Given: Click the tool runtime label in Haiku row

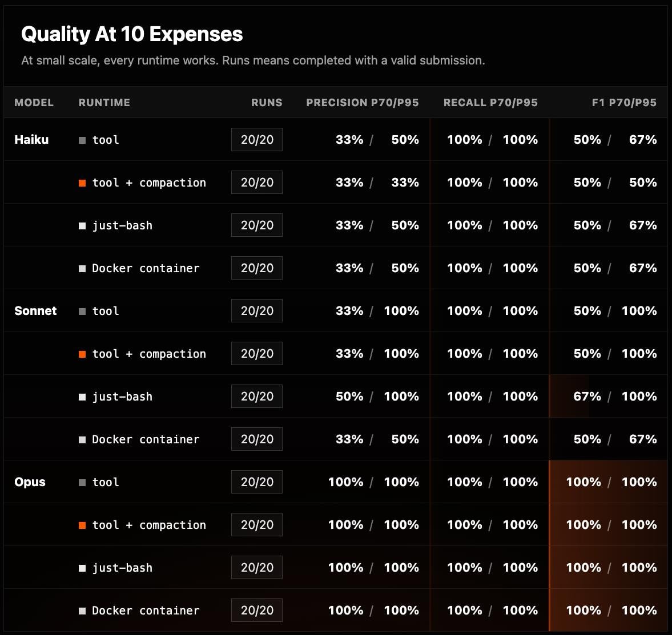Looking at the screenshot, I should click(106, 140).
